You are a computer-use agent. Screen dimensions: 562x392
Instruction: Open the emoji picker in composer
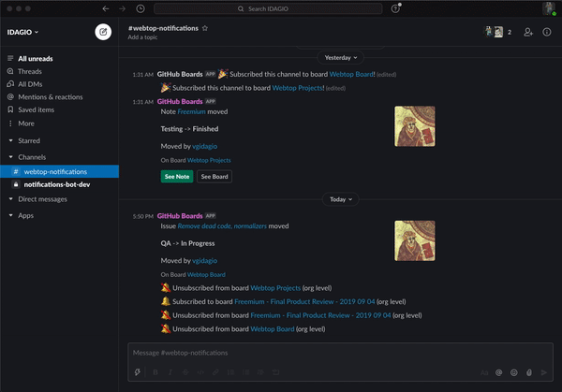[x=513, y=372]
